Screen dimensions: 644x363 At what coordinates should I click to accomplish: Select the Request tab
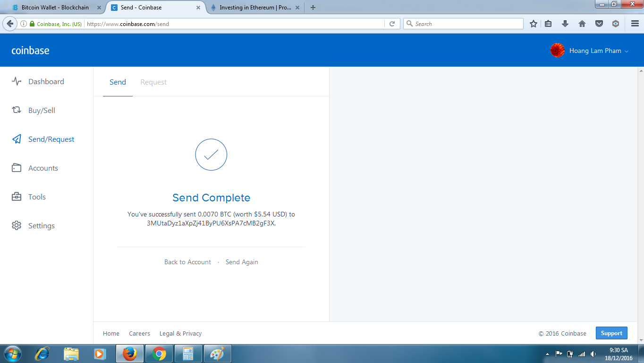pos(153,82)
